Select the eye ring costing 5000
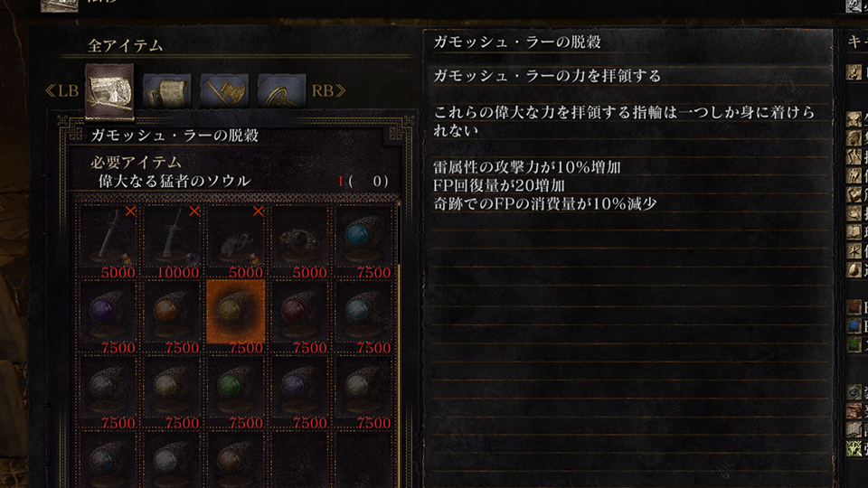868x488 pixels. pos(300,241)
